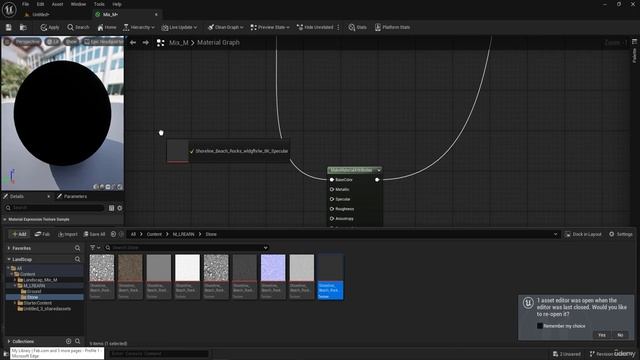Viewport: 640px width, 360px height.
Task: Navigate back in material graph
Action: (x=133, y=42)
